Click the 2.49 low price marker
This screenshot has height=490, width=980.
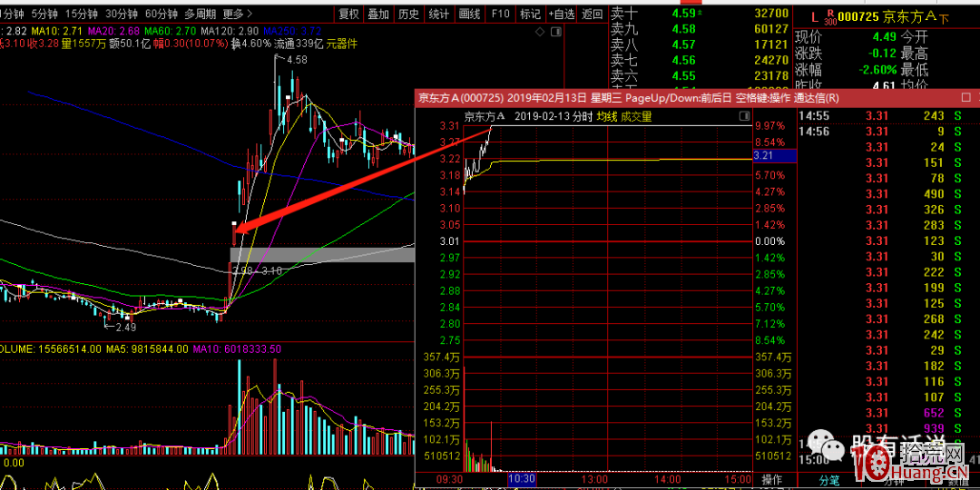(x=125, y=326)
